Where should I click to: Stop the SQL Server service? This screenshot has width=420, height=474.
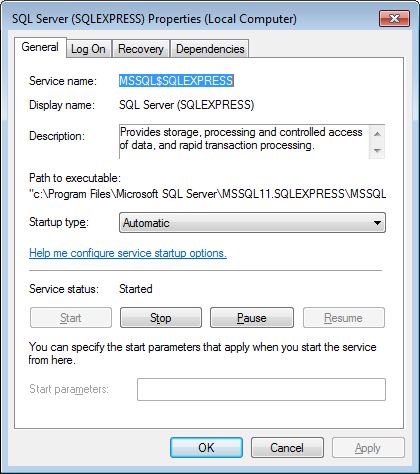tap(161, 318)
